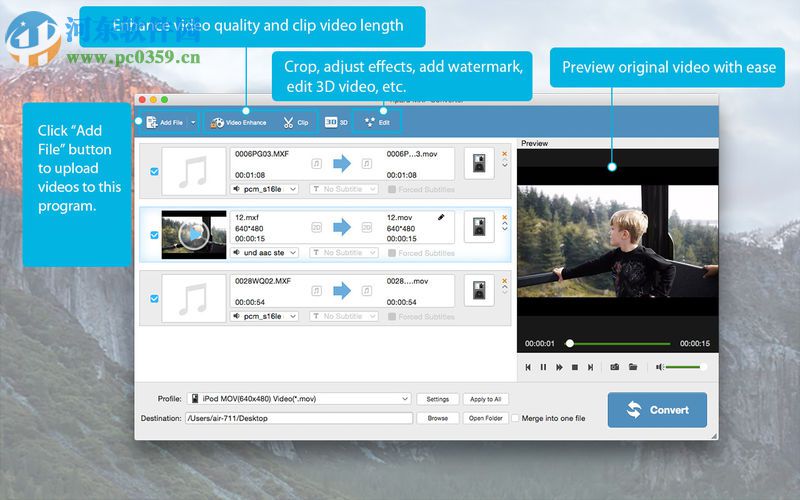
Task: Skip to next in preview player
Action: point(590,367)
